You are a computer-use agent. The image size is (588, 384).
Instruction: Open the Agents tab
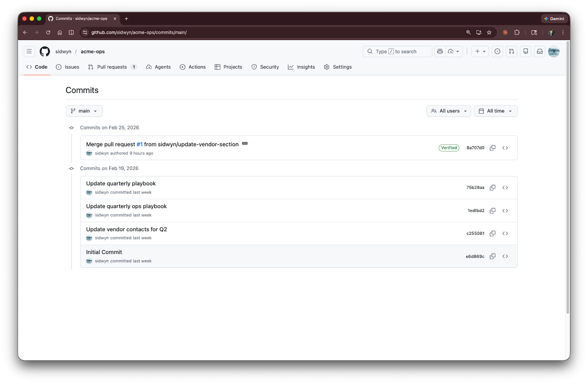pos(158,67)
